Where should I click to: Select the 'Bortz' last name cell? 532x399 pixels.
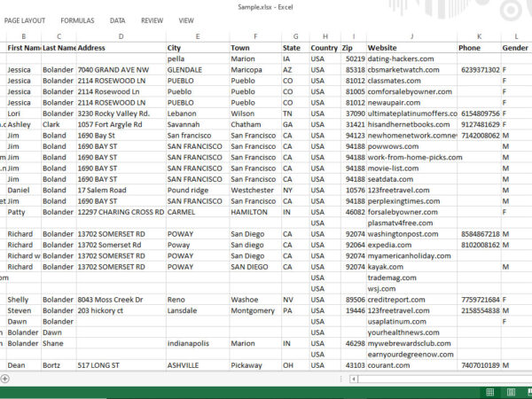click(x=59, y=365)
